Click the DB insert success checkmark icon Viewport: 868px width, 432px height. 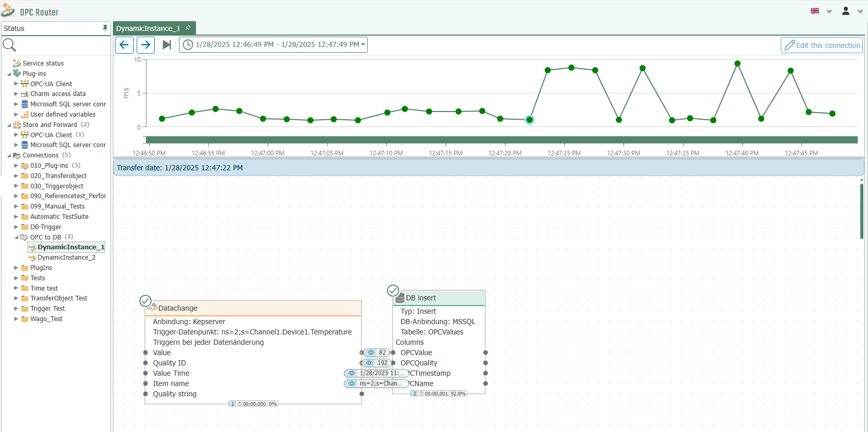[x=393, y=291]
